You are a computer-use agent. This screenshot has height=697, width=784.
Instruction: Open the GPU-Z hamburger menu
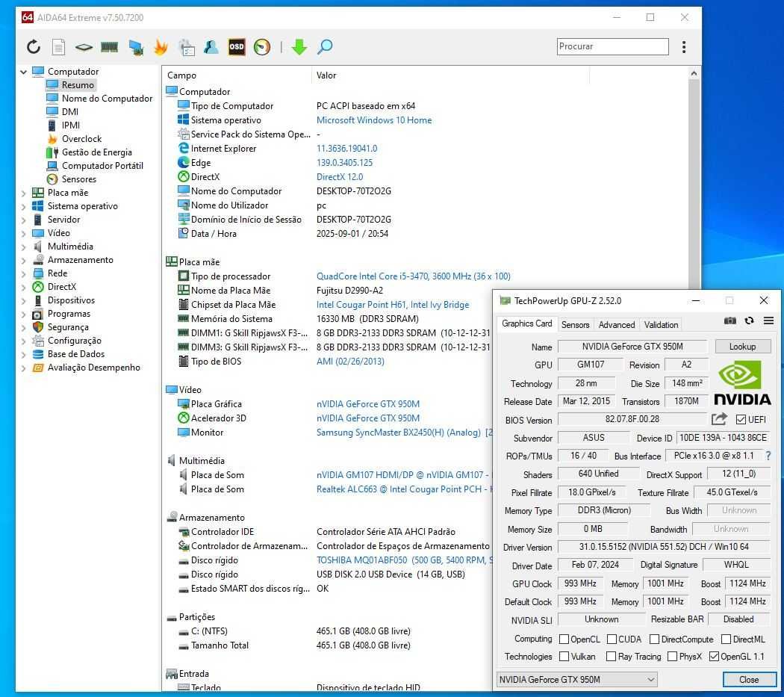(768, 320)
